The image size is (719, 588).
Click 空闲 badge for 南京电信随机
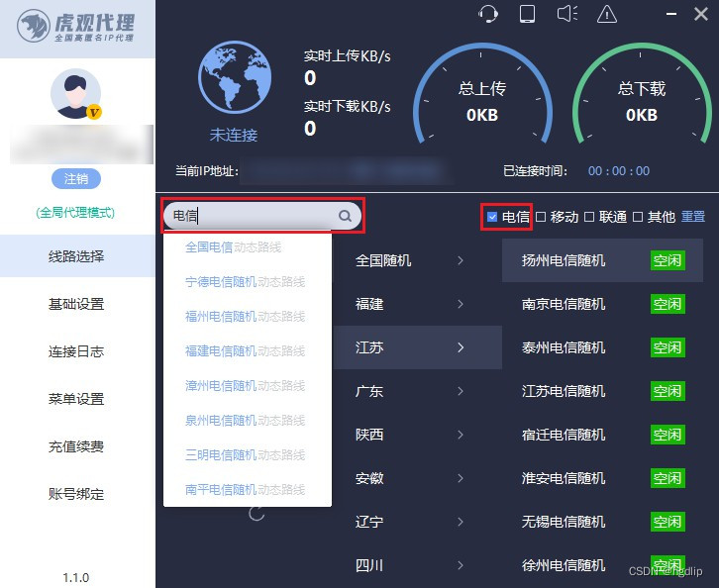[668, 304]
